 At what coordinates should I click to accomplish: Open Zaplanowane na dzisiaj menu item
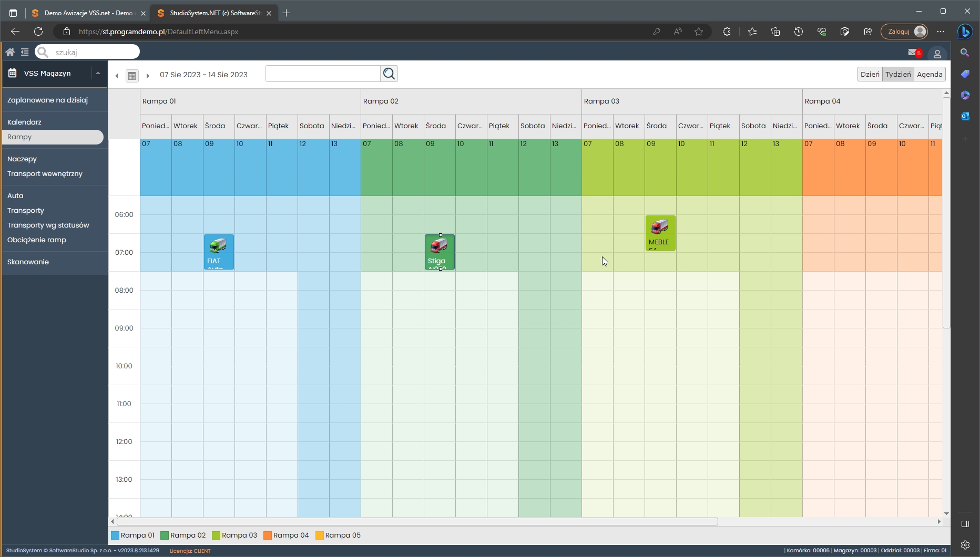coord(47,100)
